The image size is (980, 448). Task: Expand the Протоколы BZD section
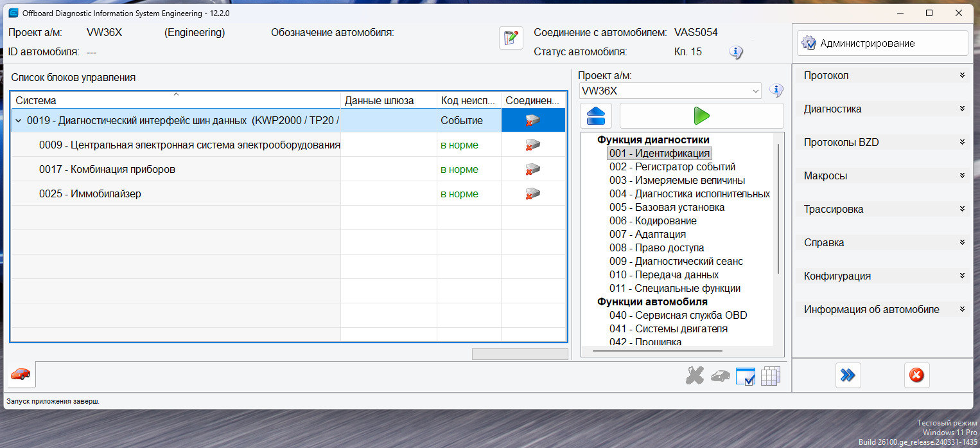(x=884, y=142)
